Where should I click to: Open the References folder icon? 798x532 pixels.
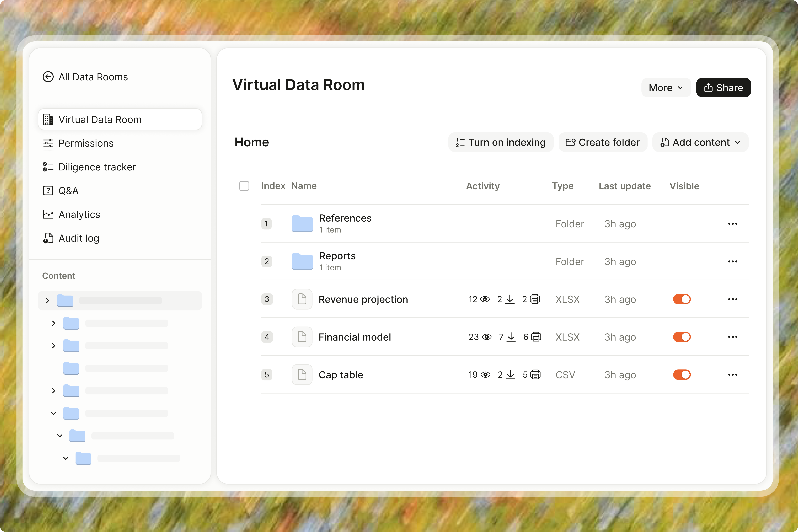pos(302,224)
